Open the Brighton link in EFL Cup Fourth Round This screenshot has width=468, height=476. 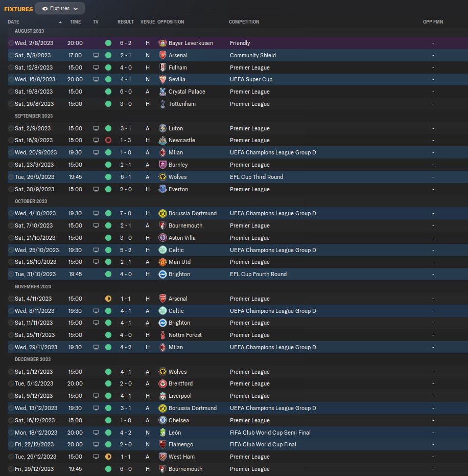click(x=179, y=274)
